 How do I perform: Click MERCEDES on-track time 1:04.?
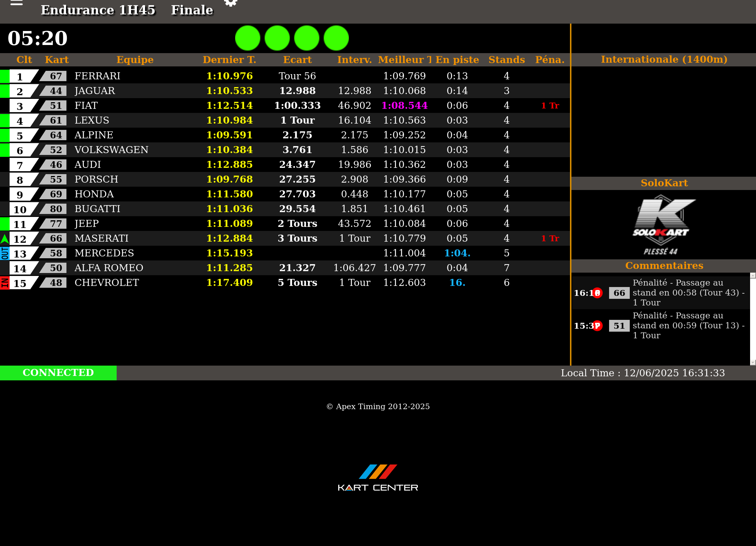457,253
